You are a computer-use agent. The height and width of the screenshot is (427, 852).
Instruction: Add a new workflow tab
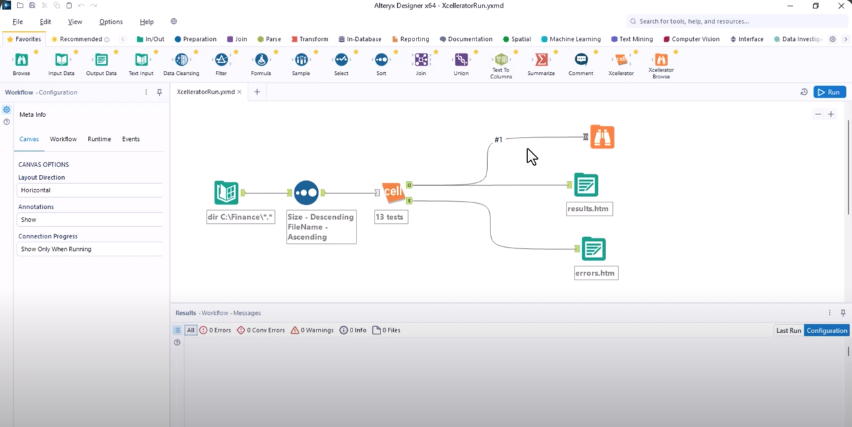tap(257, 92)
